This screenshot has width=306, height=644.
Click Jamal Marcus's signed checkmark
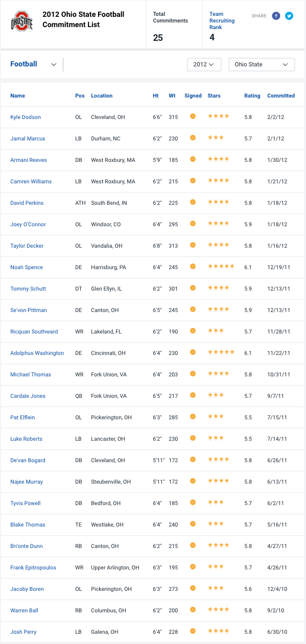(x=193, y=137)
